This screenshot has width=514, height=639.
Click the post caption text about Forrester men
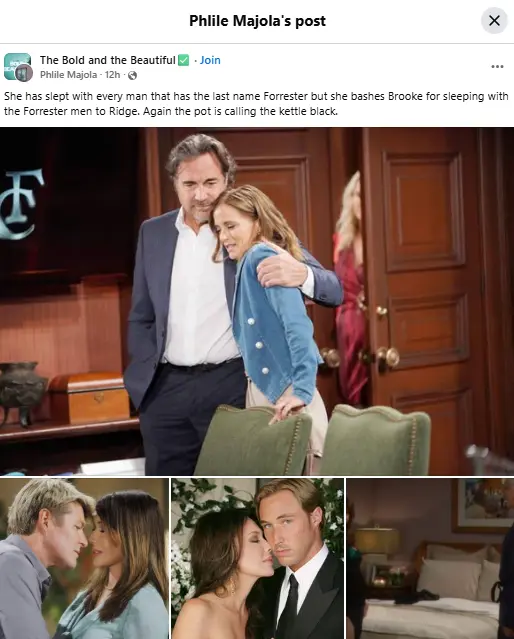click(256, 104)
